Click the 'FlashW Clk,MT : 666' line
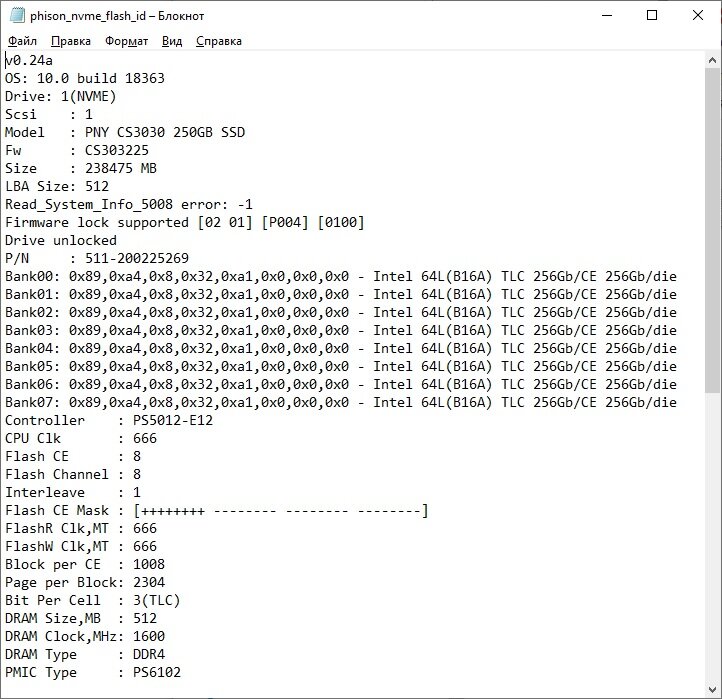This screenshot has height=699, width=722. pyautogui.click(x=81, y=546)
